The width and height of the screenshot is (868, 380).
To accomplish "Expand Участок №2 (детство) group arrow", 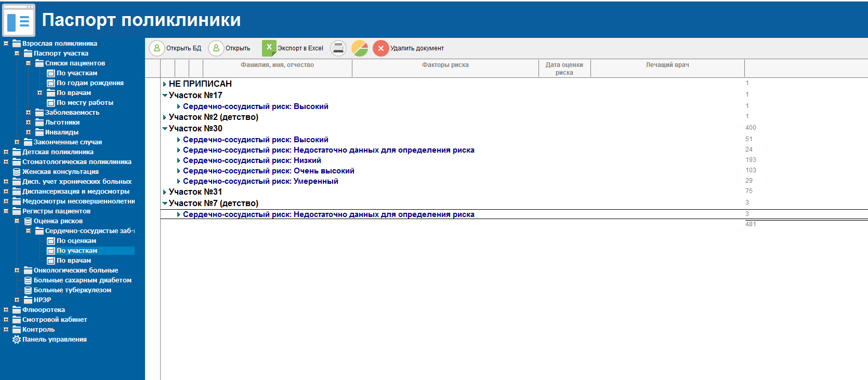I will [x=165, y=117].
